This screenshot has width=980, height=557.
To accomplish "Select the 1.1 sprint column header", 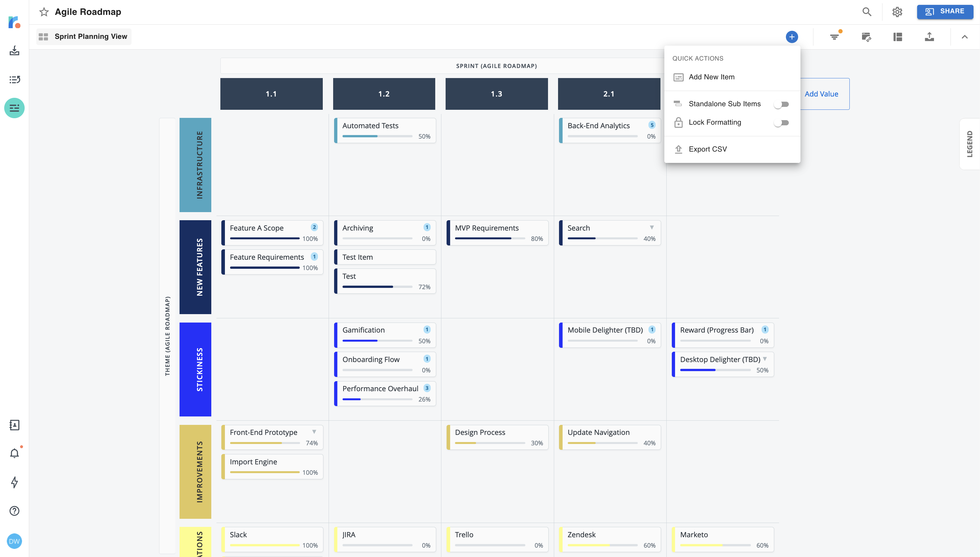I will pos(272,94).
